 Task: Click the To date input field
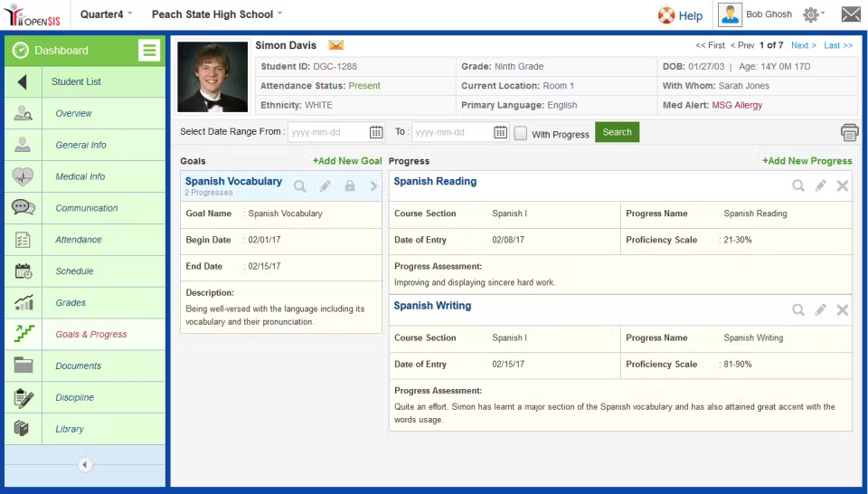pyautogui.click(x=453, y=132)
